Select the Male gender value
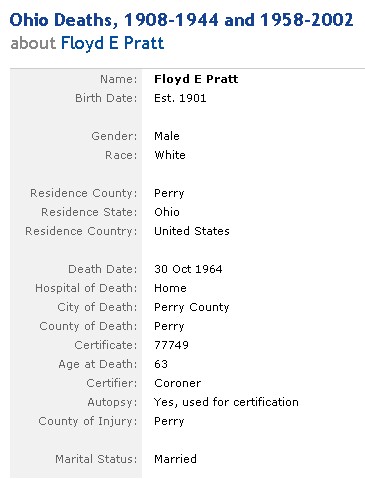Viewport: 365px width, 479px height. pos(167,136)
